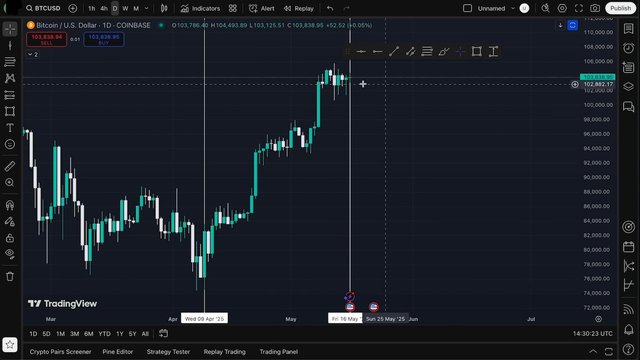Viewport: 640px width, 360px height.
Task: Enter fullscreen mode
Action: [x=579, y=8]
